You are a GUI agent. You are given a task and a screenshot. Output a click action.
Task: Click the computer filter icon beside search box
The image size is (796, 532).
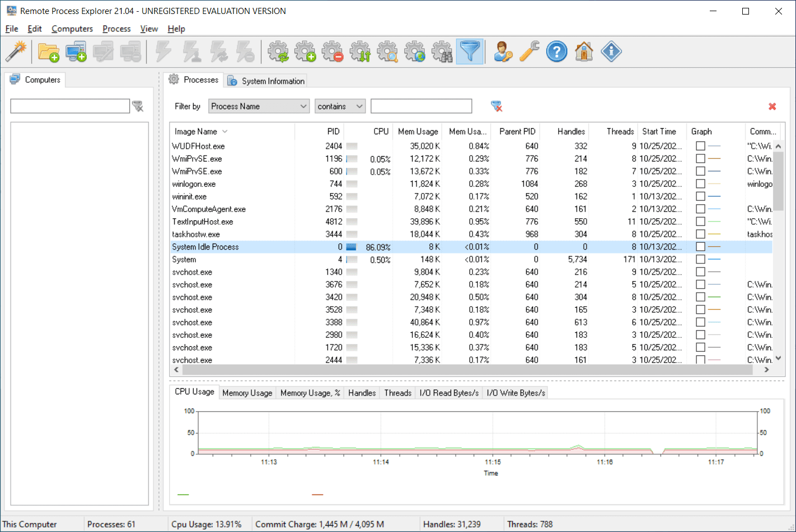[x=138, y=106]
